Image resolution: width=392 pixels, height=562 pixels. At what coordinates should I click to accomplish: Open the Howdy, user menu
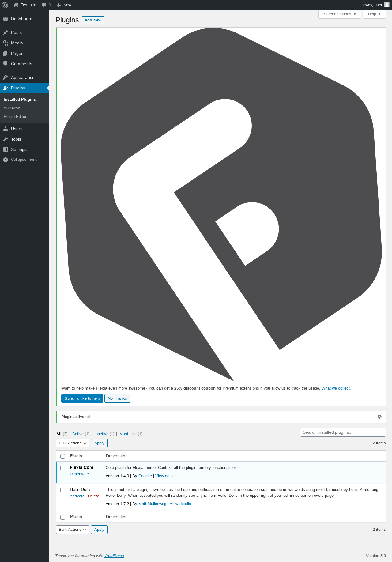pyautogui.click(x=375, y=5)
